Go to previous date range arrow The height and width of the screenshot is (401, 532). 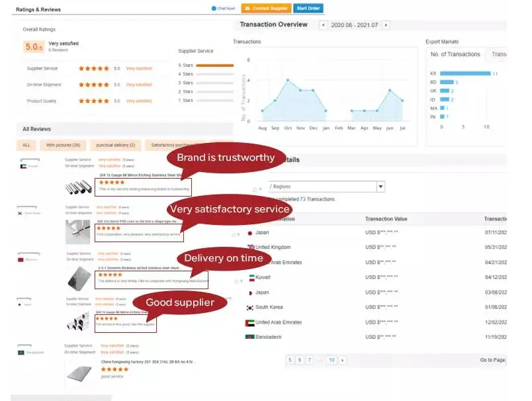click(x=323, y=25)
